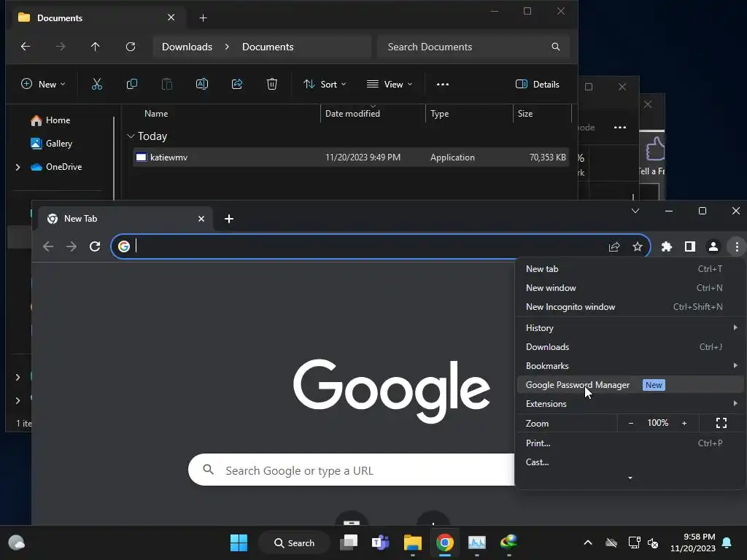Click the Search Google or type a URL box
Image resolution: width=747 pixels, height=560 pixels.
click(352, 470)
